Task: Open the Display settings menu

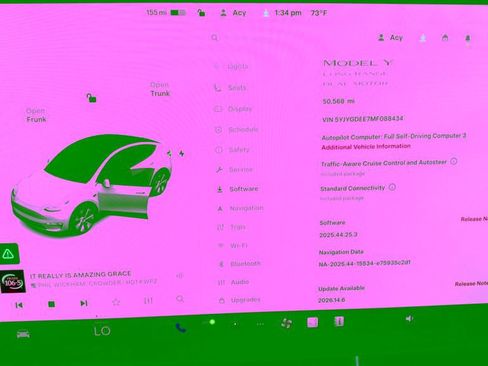Action: click(x=233, y=109)
